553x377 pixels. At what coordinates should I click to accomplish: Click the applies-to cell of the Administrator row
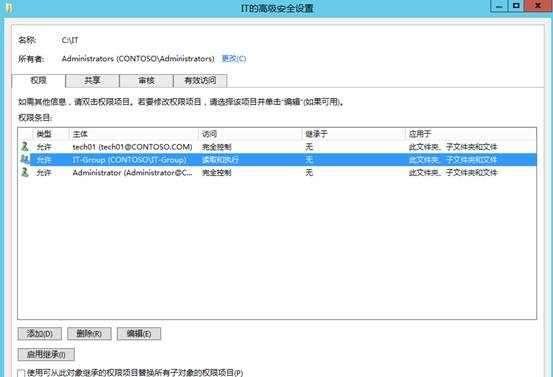tap(453, 173)
